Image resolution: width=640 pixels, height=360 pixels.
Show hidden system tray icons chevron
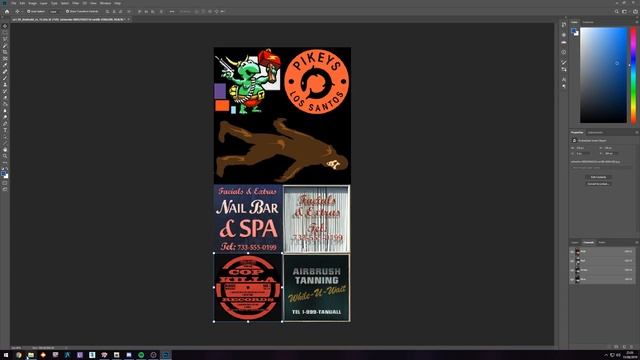pos(606,355)
